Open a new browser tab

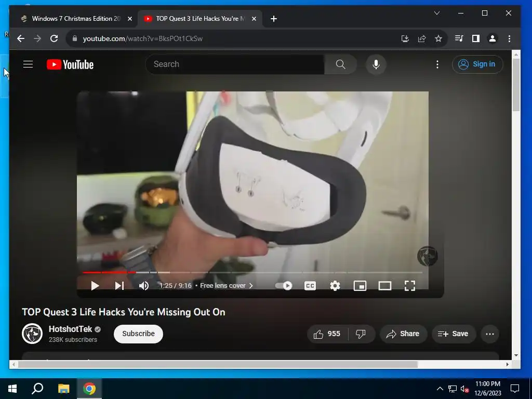(274, 19)
